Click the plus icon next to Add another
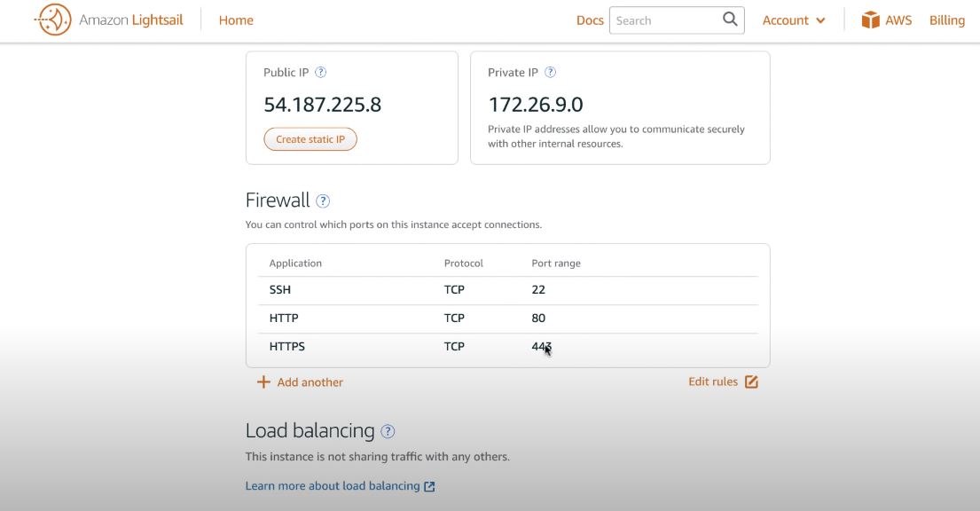The height and width of the screenshot is (511, 980). tap(263, 381)
